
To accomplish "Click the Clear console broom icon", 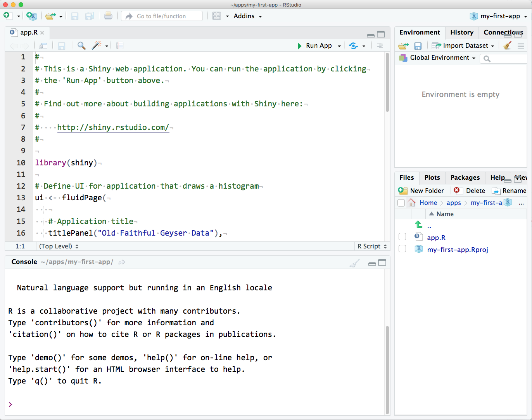I will point(354,264).
